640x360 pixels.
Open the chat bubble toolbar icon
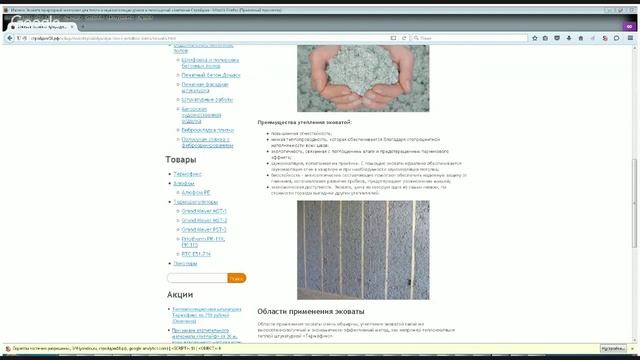[617, 38]
